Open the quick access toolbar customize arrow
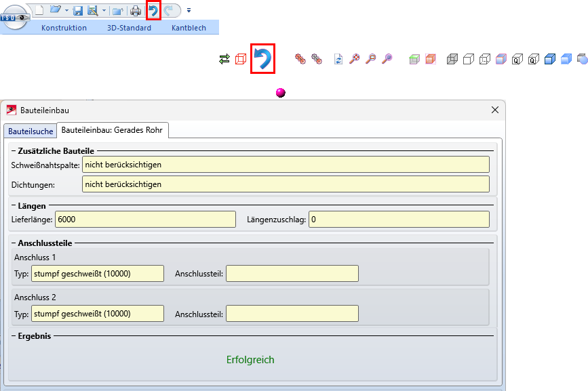Viewport: 588px width, 391px height. click(x=189, y=10)
